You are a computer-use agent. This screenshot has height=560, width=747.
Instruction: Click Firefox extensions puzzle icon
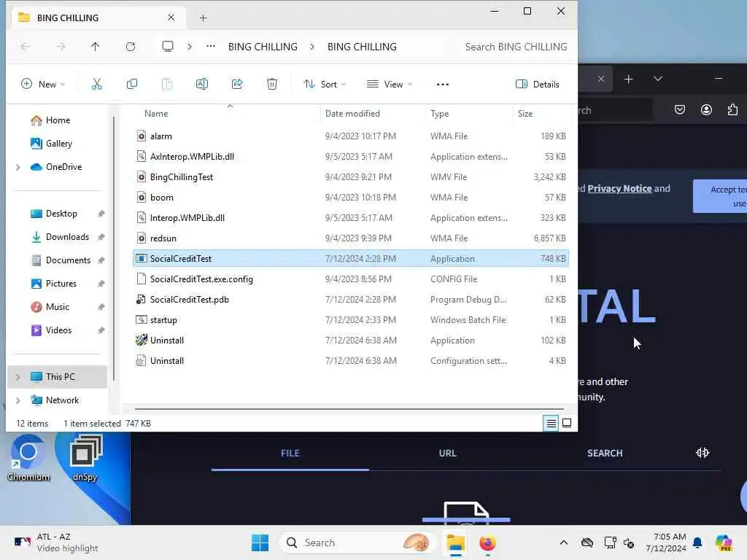pos(732,110)
